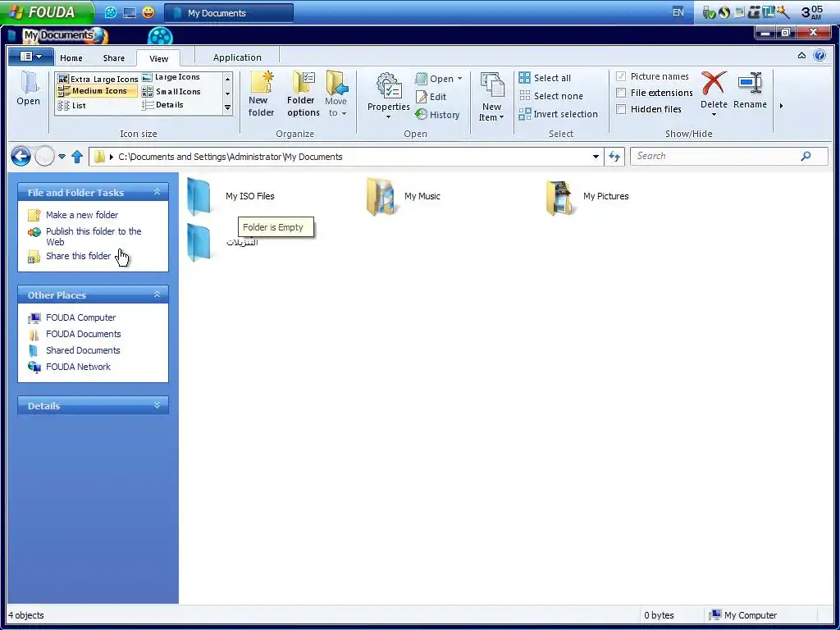
Task: Open the Share ribbon tab
Action: click(113, 58)
